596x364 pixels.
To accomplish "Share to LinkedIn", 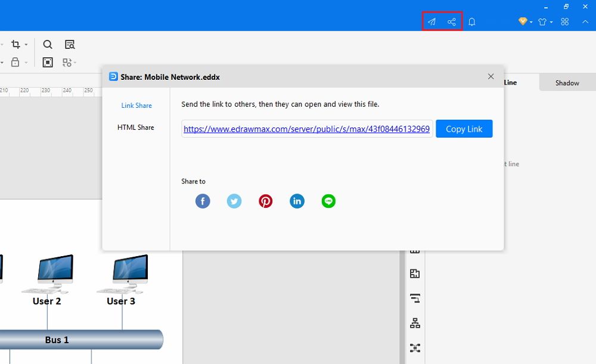I will [x=297, y=201].
